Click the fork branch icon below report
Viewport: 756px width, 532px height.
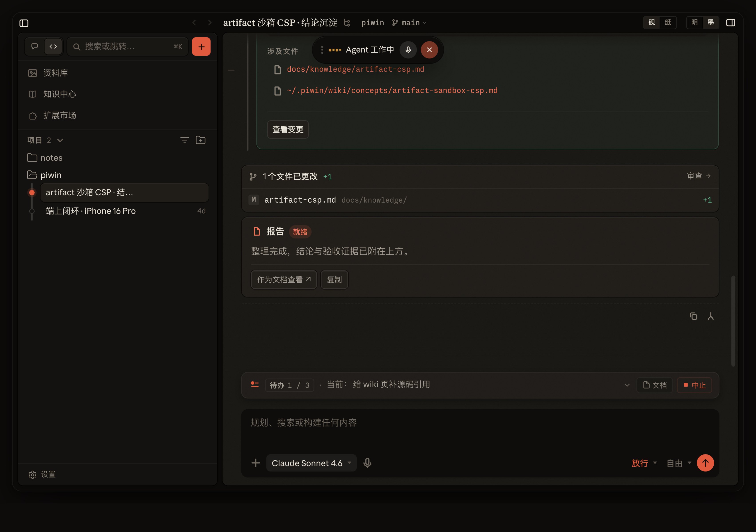pos(711,317)
